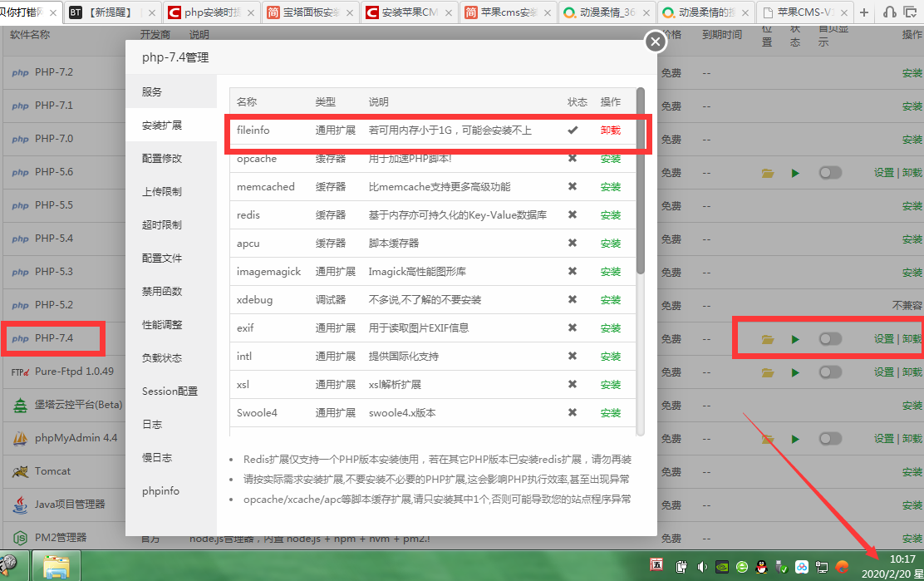Click 安装 for the opcache extension
924x581 pixels.
click(x=611, y=159)
